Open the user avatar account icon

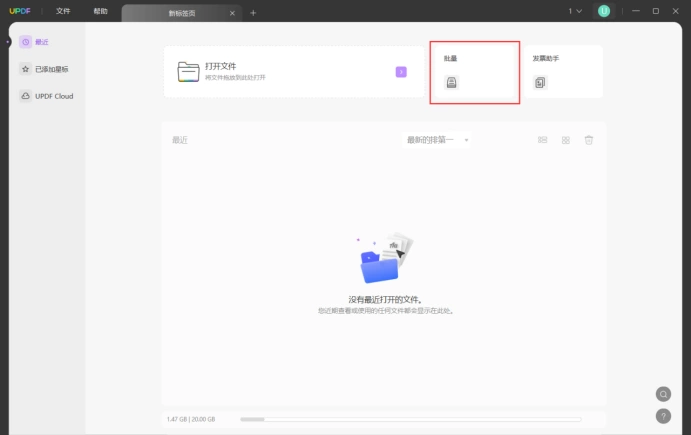click(604, 11)
